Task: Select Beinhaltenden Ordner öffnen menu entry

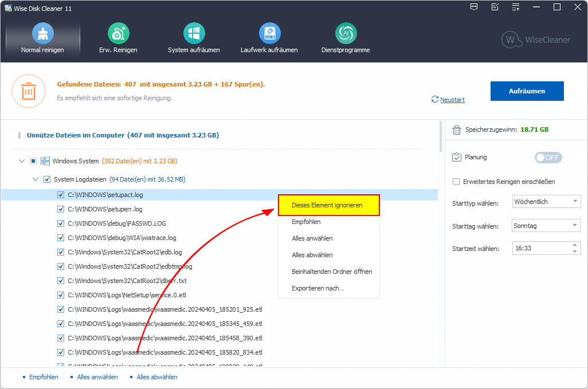Action: point(329,272)
